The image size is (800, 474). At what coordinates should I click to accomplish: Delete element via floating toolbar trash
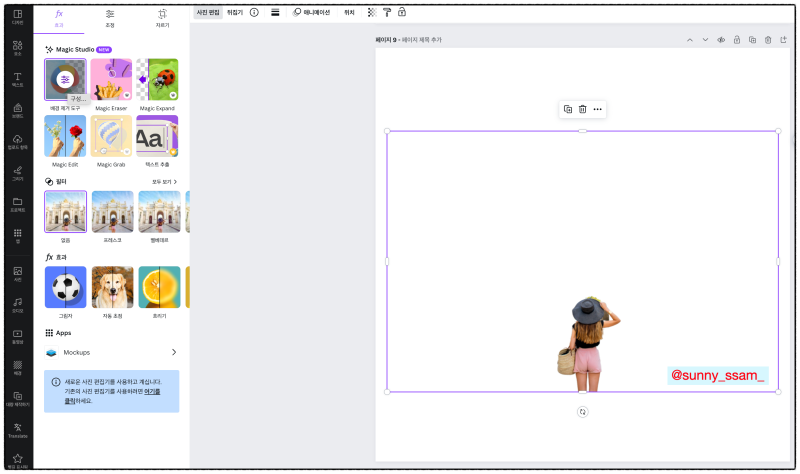[x=583, y=109]
